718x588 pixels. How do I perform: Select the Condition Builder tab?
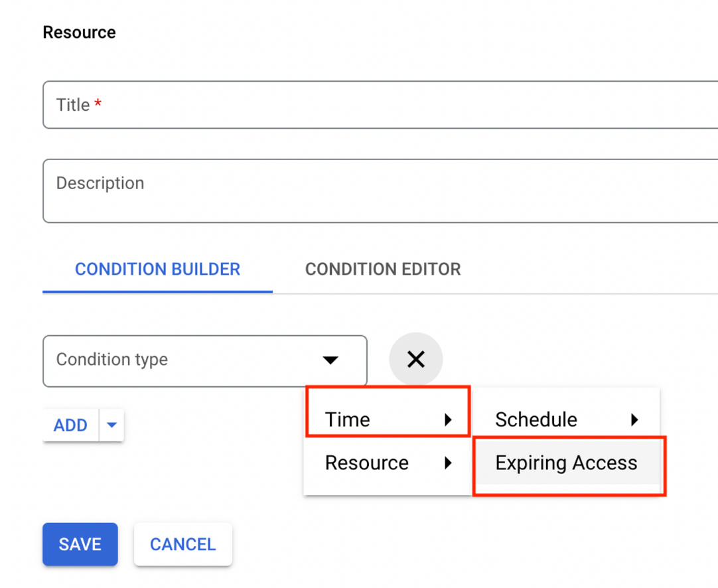(x=157, y=269)
